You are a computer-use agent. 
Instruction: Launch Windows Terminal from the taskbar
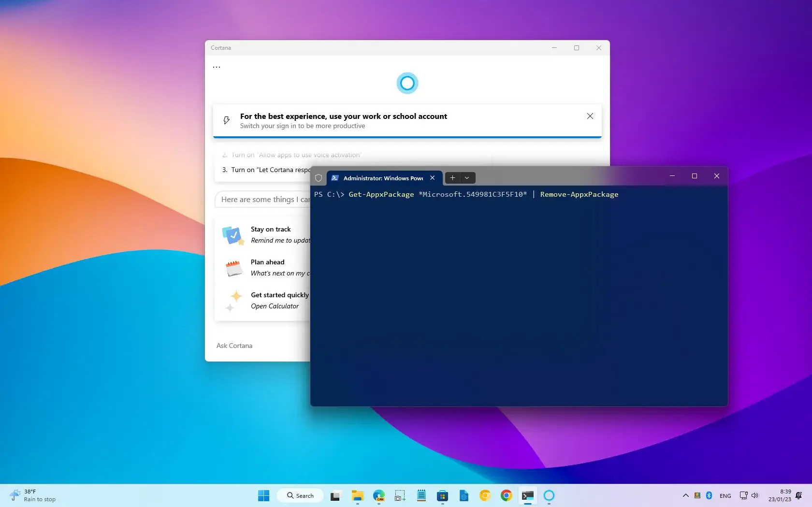[527, 495]
